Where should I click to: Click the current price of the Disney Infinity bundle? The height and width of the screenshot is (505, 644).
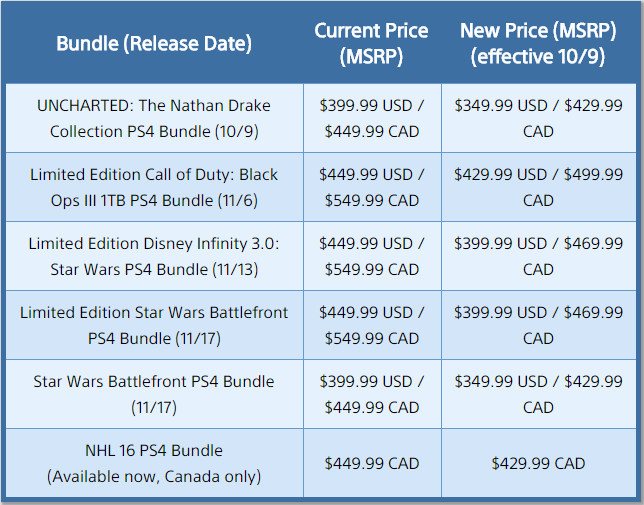coord(372,256)
